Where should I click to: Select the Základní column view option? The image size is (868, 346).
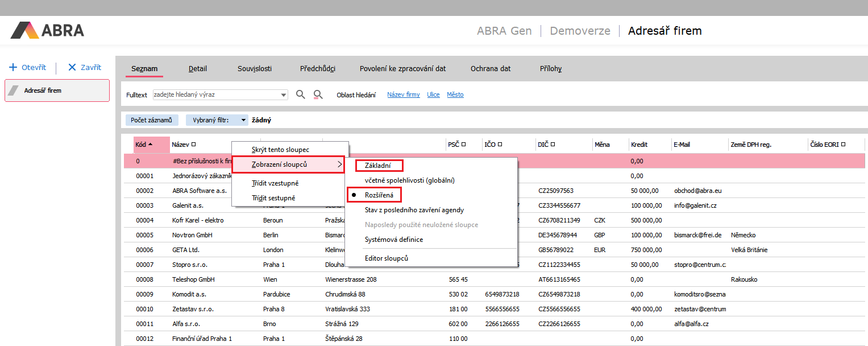(379, 166)
